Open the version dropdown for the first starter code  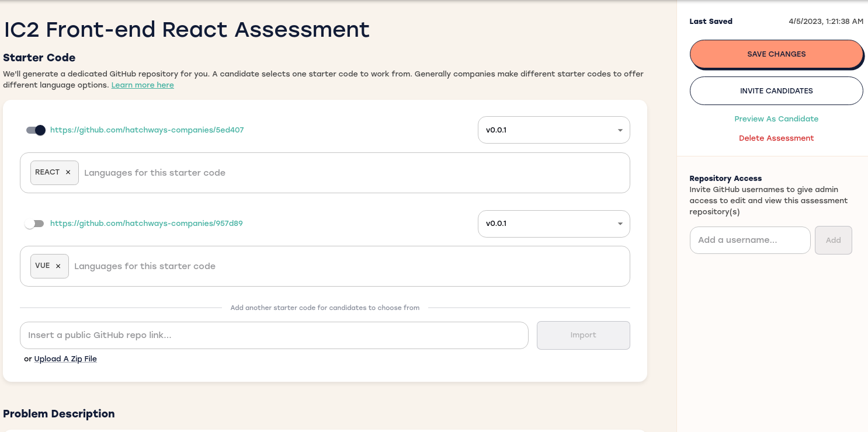coord(620,130)
